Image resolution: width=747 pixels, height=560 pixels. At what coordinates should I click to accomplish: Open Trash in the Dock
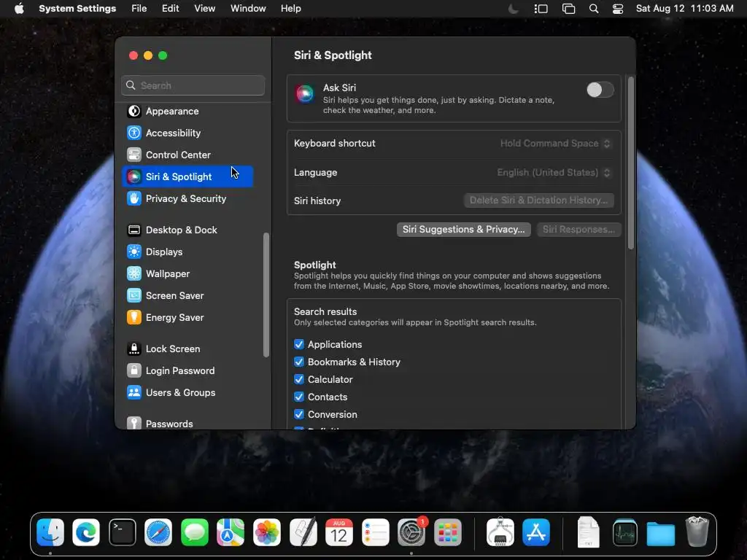[x=697, y=532]
